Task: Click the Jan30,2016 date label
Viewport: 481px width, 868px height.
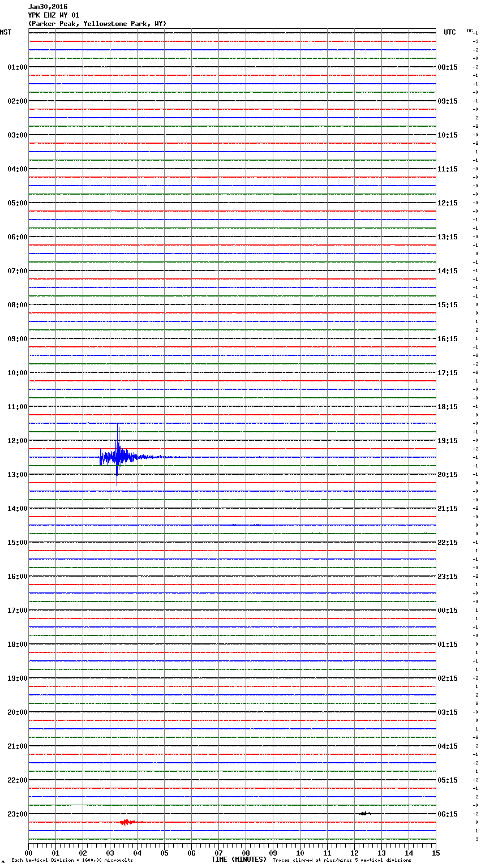Action: pyautogui.click(x=48, y=7)
